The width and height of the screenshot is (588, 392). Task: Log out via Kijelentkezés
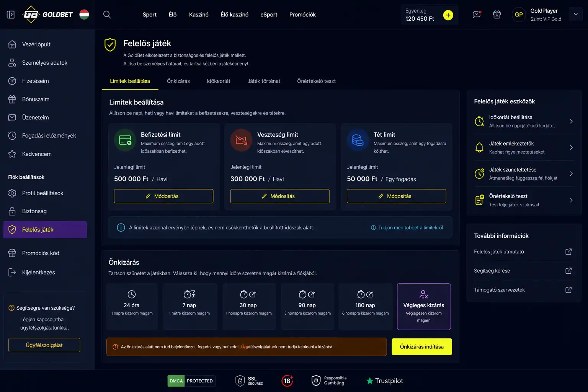(45, 272)
